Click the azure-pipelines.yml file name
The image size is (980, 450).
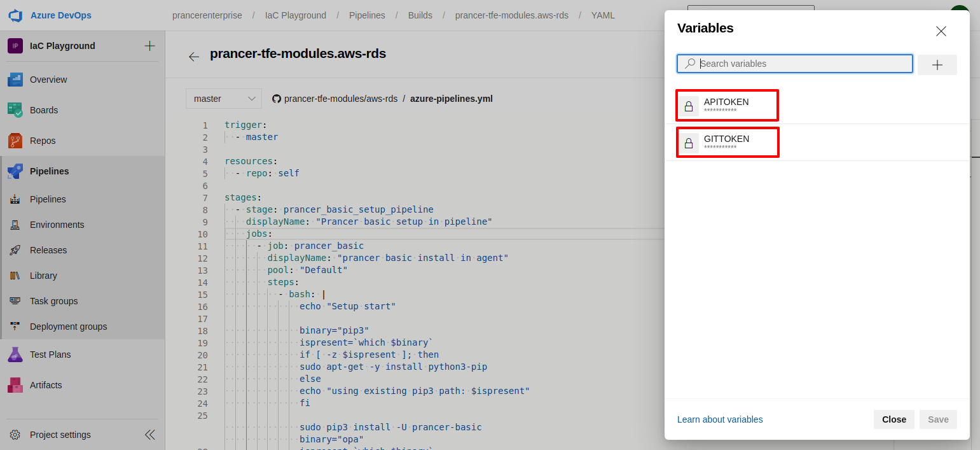point(452,99)
